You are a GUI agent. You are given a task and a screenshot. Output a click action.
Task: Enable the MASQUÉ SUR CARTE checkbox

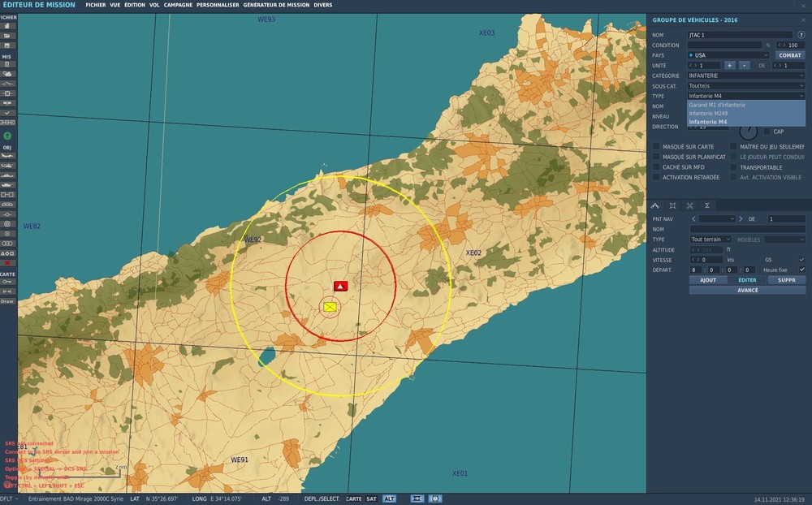[656, 147]
